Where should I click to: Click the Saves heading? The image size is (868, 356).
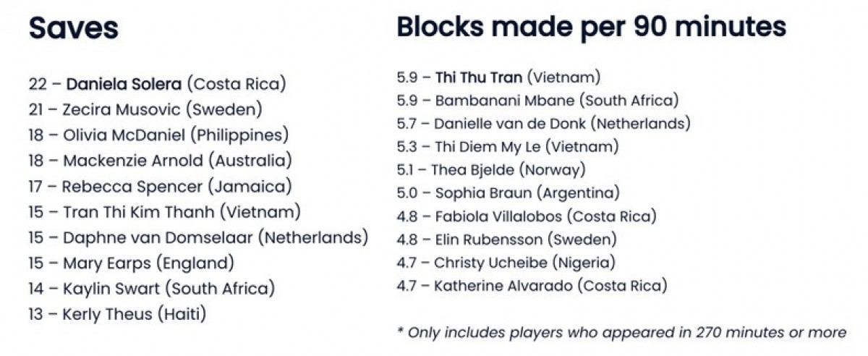point(73,29)
